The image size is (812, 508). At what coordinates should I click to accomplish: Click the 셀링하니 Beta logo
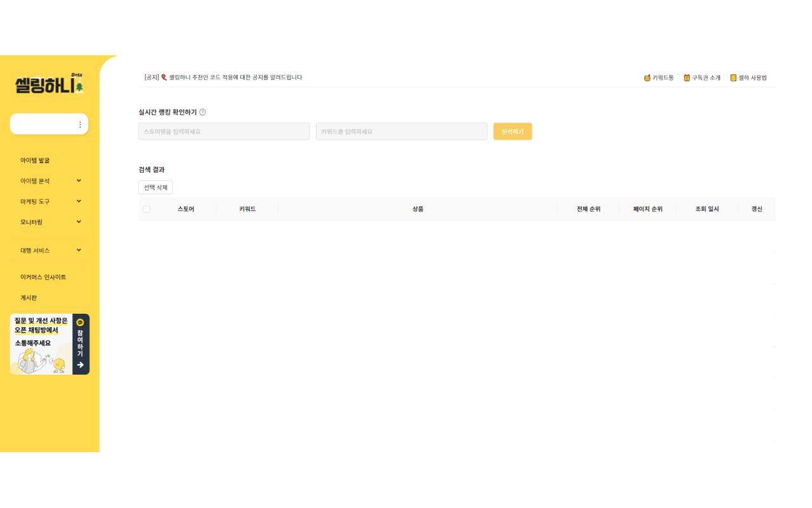(x=49, y=83)
